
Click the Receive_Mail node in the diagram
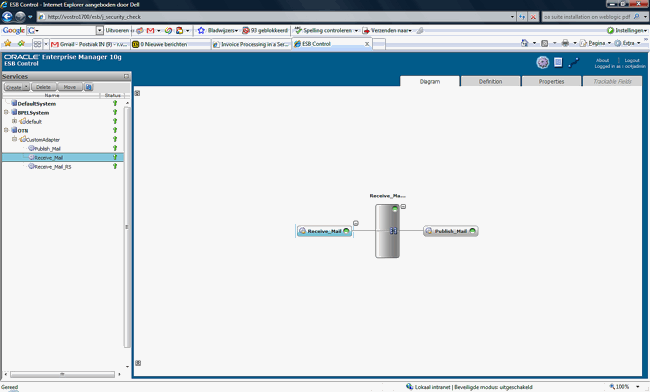(325, 231)
